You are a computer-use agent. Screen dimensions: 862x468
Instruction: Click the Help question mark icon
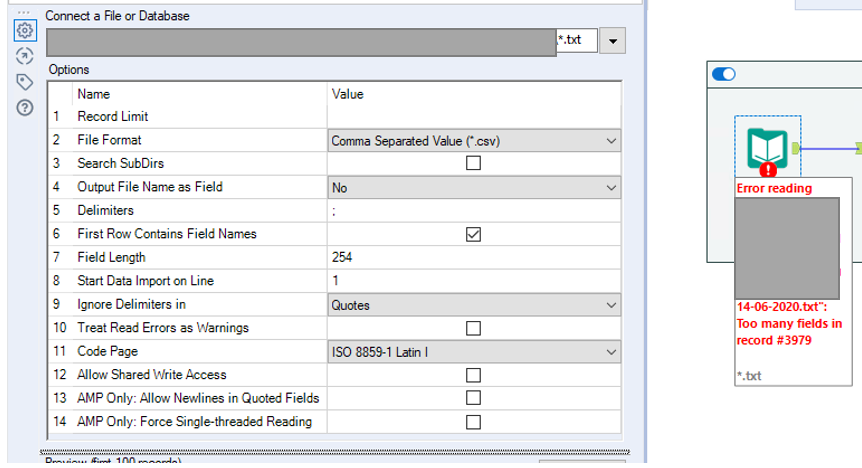click(25, 107)
